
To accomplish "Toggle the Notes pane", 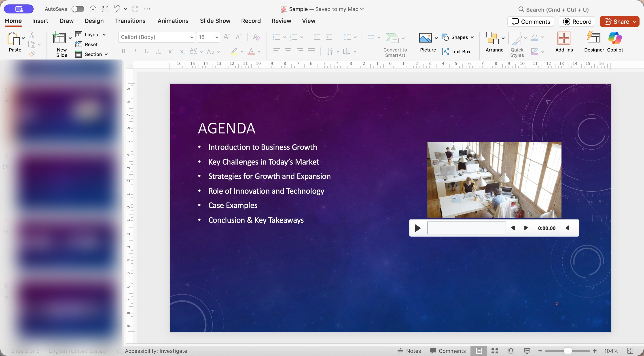I will pyautogui.click(x=409, y=351).
